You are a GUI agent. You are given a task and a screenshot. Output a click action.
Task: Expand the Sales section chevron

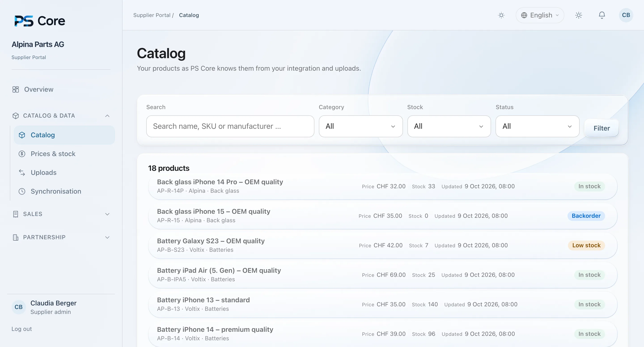click(x=107, y=214)
